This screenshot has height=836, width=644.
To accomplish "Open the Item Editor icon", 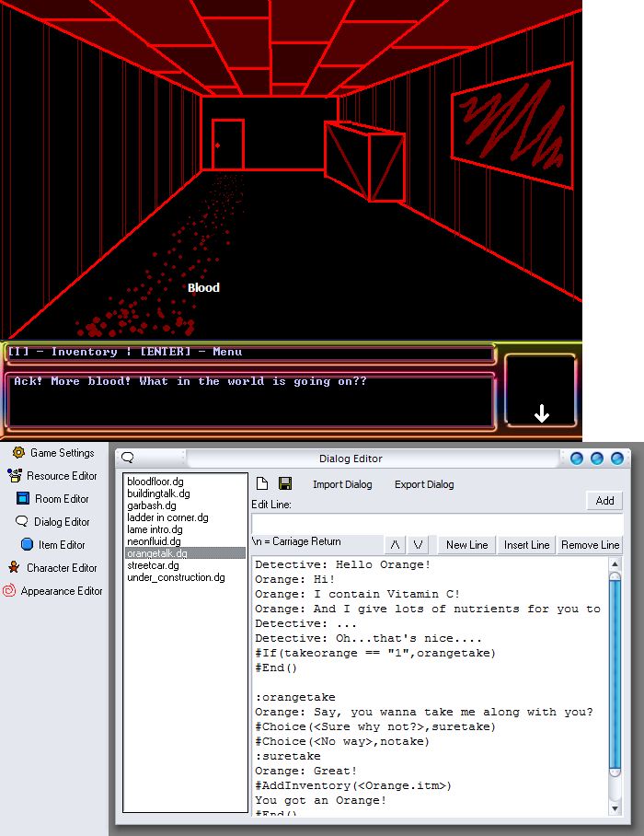I will 27,545.
